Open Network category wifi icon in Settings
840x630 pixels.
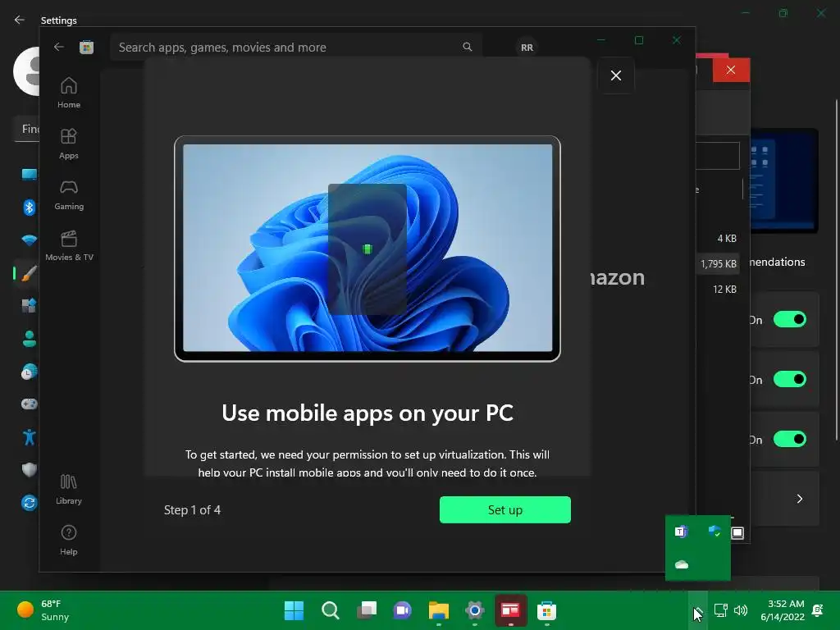point(29,240)
